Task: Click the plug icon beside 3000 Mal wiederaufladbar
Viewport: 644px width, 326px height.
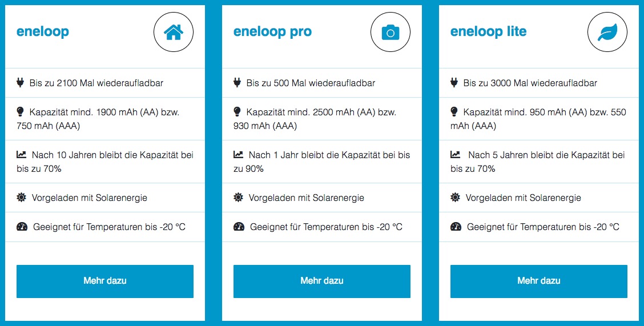Action: pos(454,83)
